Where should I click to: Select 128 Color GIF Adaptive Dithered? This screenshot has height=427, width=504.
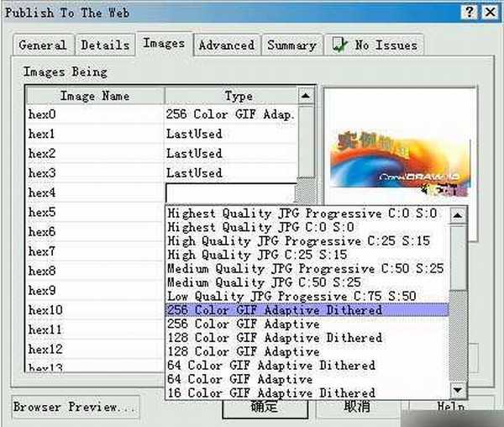click(x=275, y=338)
